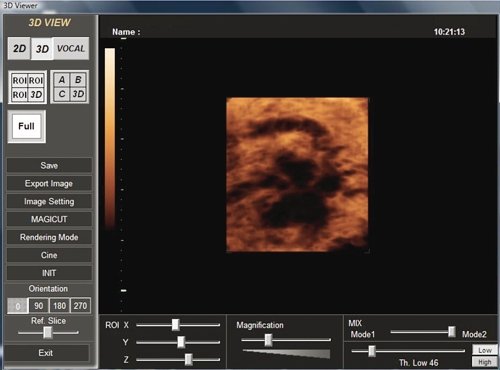
Task: Set orientation to 270 degrees
Action: (x=80, y=306)
